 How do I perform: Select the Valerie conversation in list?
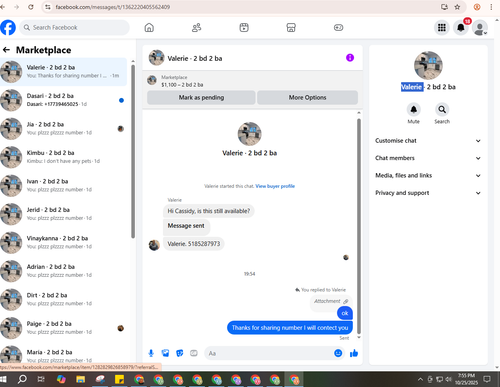coord(63,71)
